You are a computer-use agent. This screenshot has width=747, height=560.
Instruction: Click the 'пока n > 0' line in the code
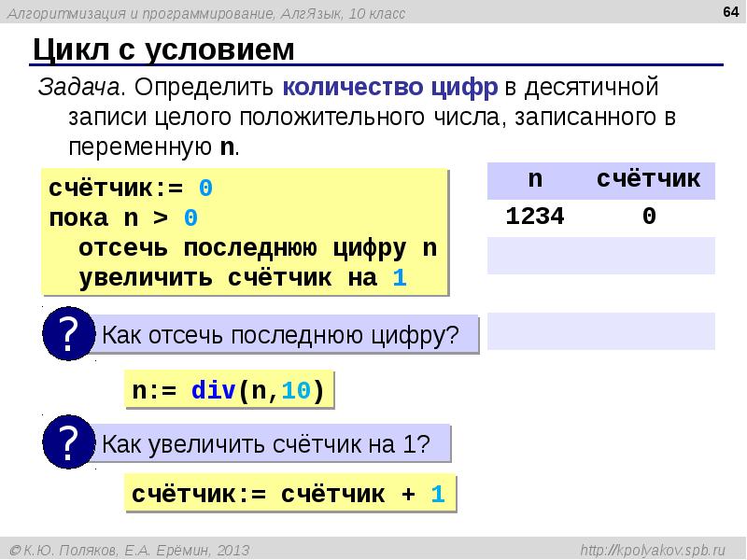(x=123, y=218)
